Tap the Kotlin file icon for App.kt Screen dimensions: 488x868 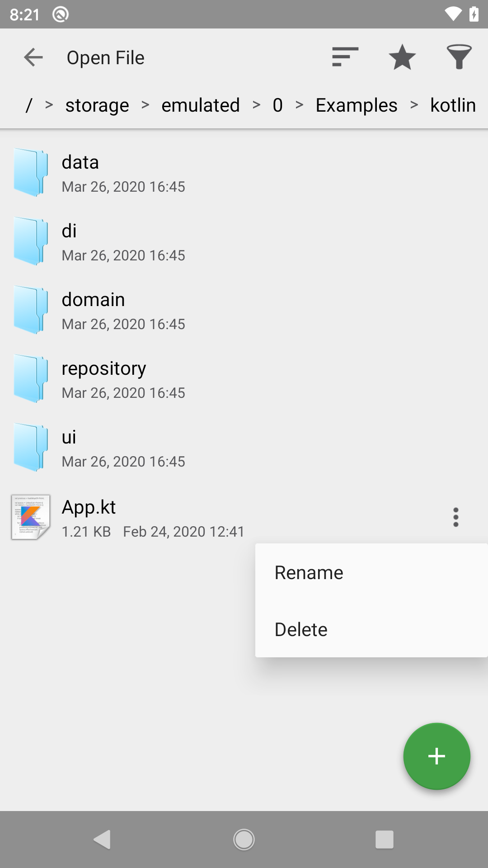click(31, 517)
